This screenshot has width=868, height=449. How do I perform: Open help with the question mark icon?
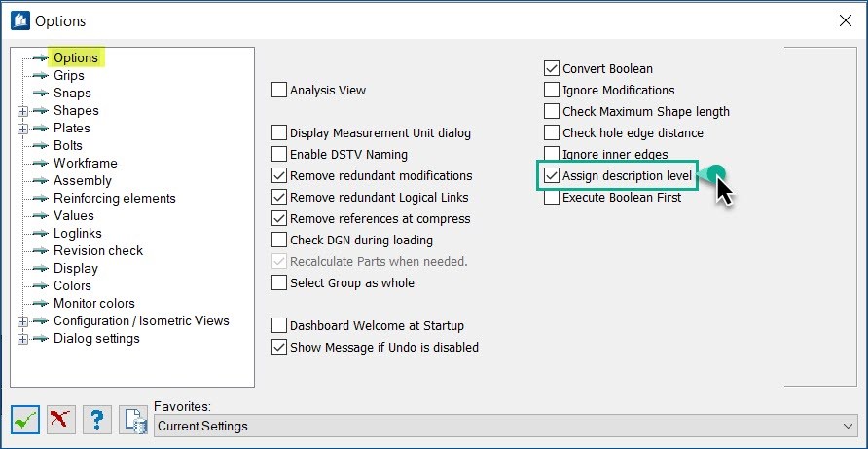(x=97, y=420)
